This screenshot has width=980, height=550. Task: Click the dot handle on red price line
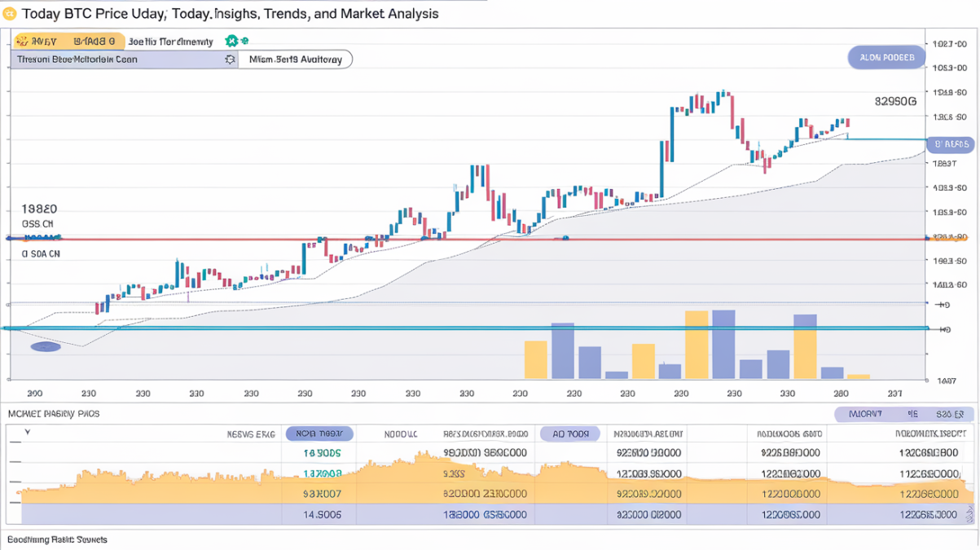tap(565, 238)
